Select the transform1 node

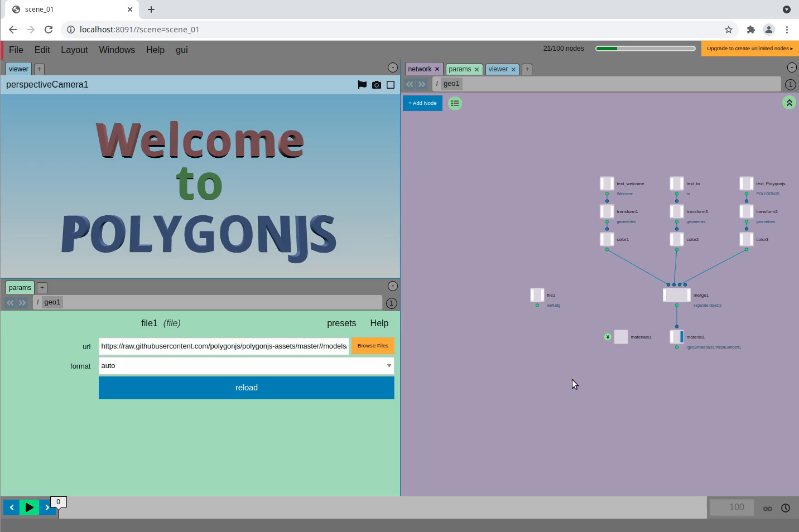pos(607,211)
